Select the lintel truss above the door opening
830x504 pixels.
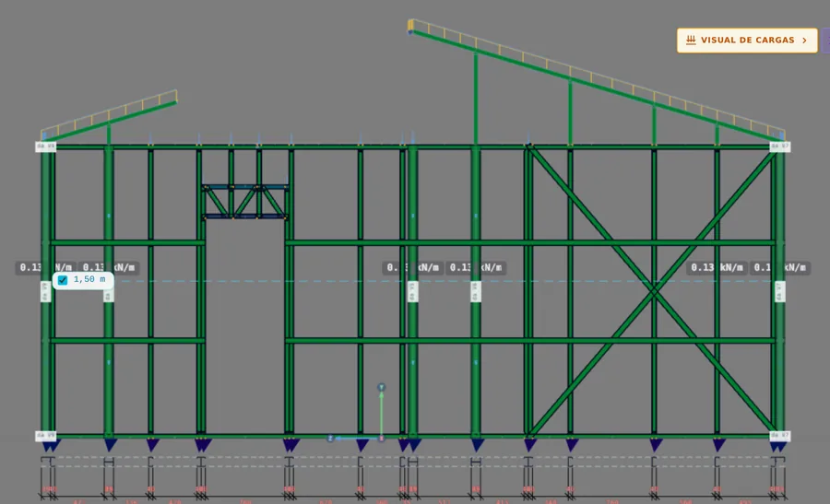[245, 202]
